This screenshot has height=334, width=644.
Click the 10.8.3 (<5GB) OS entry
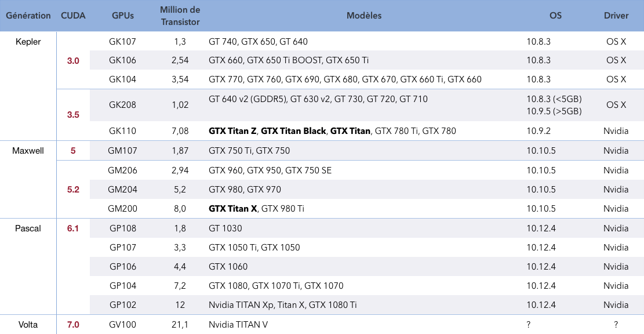pyautogui.click(x=554, y=99)
